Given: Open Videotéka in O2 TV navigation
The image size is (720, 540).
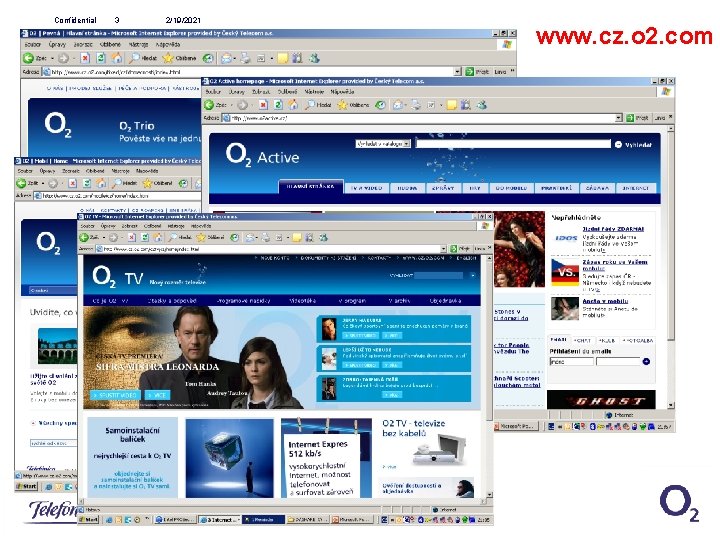Looking at the screenshot, I should tap(303, 301).
